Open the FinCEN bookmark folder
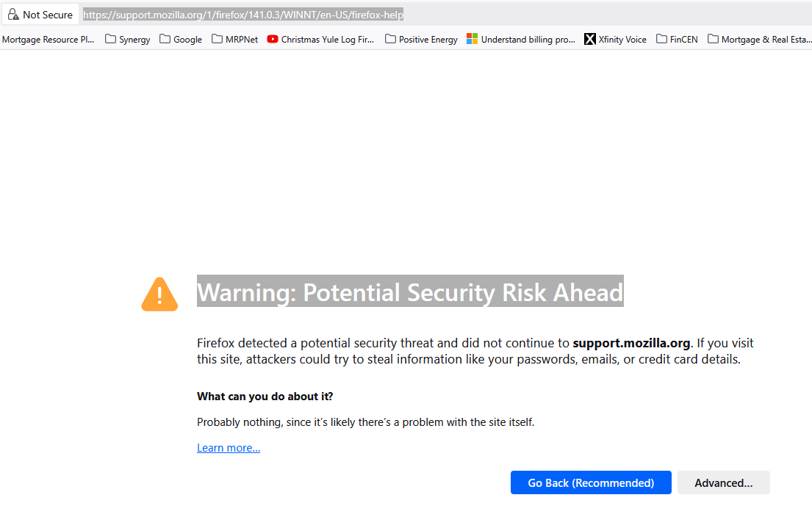This screenshot has width=812, height=528. point(677,40)
